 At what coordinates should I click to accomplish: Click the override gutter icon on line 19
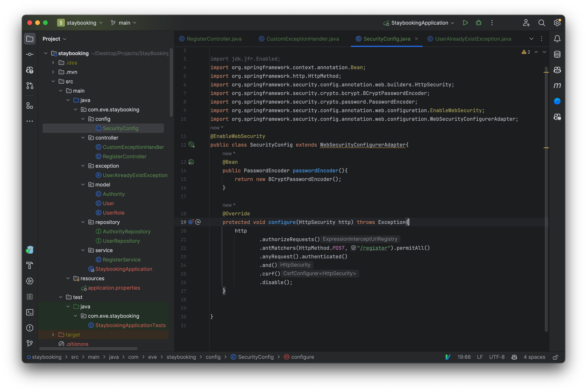pos(191,222)
